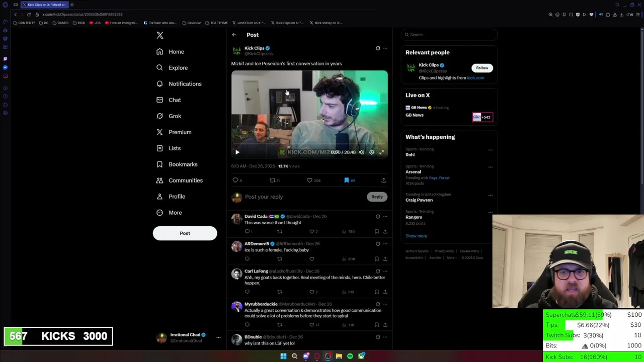This screenshot has height=362, width=644.
Task: Open the Explore page
Action: tap(172, 68)
